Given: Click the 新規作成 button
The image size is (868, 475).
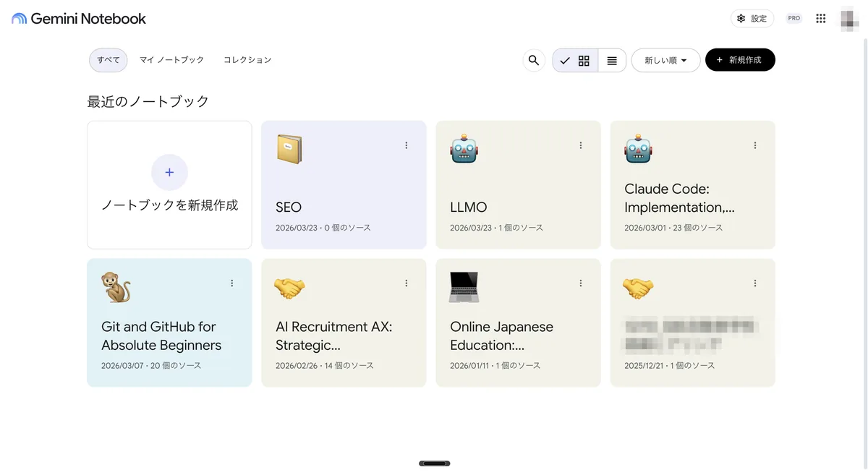Looking at the screenshot, I should click(740, 60).
